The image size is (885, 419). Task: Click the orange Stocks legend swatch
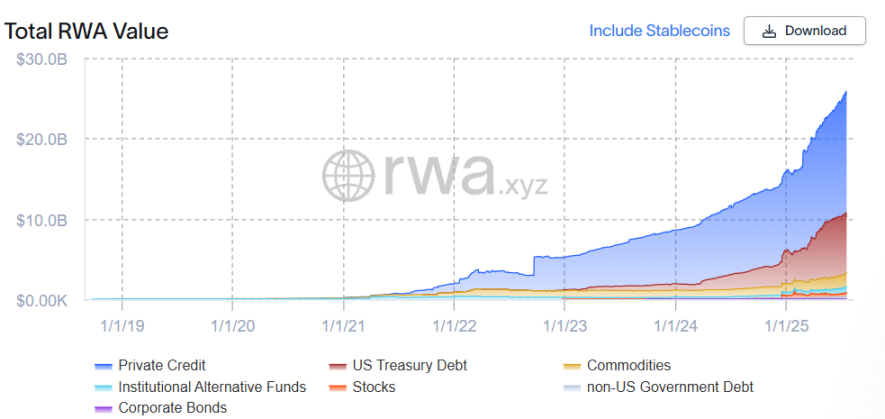click(x=338, y=387)
